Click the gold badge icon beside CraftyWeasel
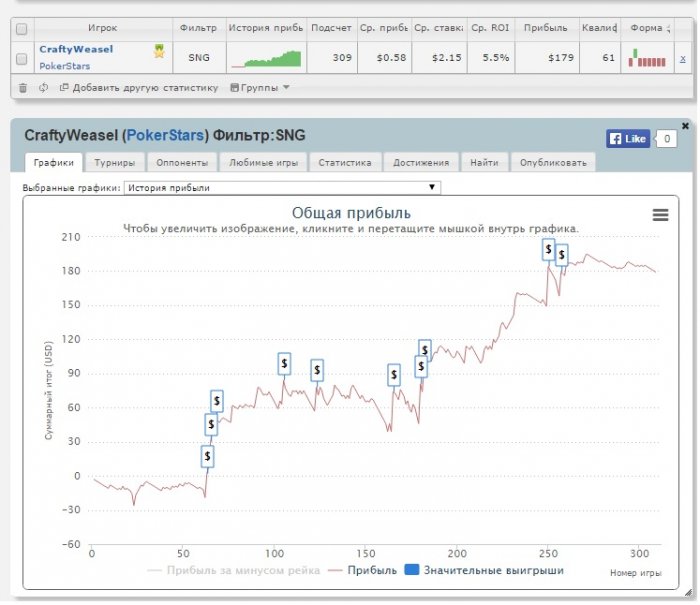The height and width of the screenshot is (605, 700). click(159, 50)
